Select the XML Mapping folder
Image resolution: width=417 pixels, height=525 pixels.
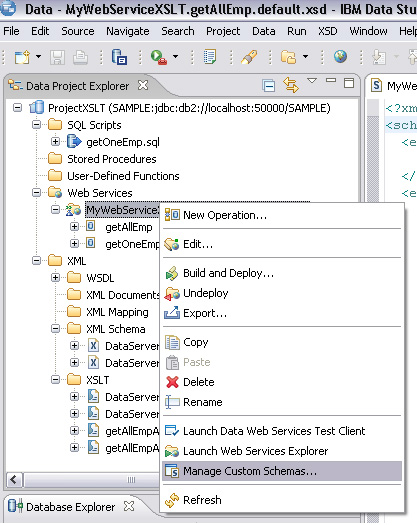coord(117,312)
